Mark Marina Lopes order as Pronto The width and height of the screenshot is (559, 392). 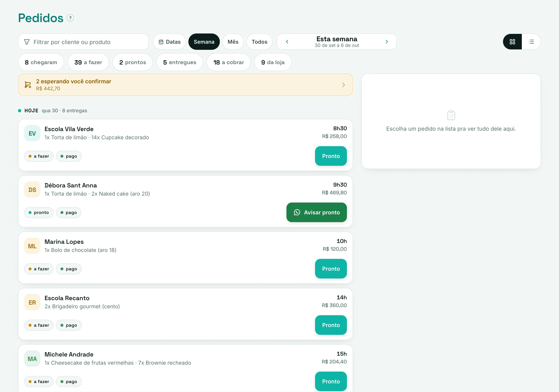[x=331, y=269]
